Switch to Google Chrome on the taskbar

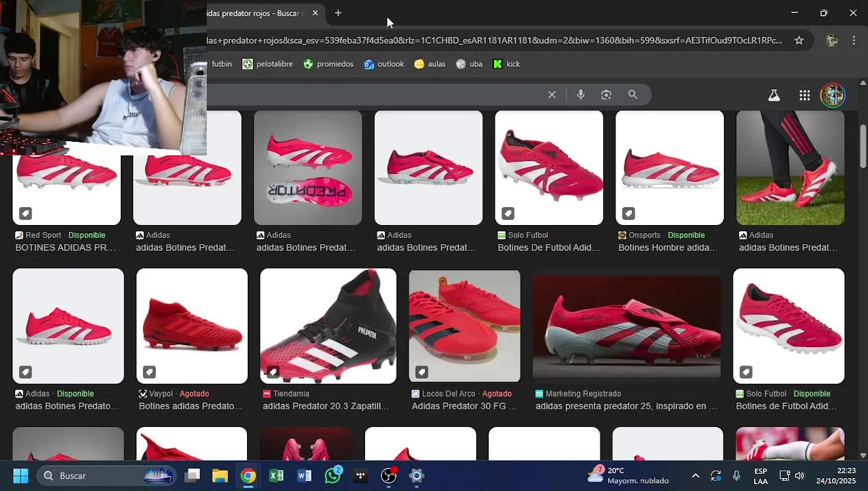(x=248, y=475)
